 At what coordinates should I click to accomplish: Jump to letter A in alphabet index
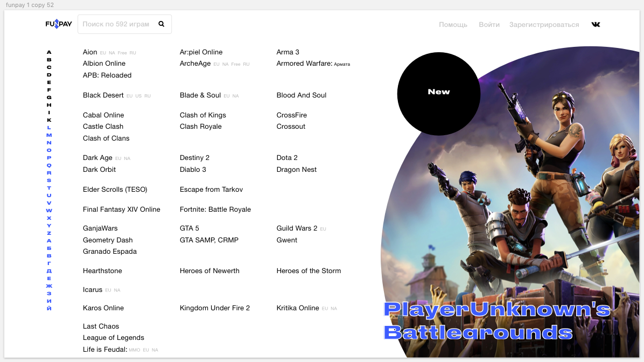(49, 52)
